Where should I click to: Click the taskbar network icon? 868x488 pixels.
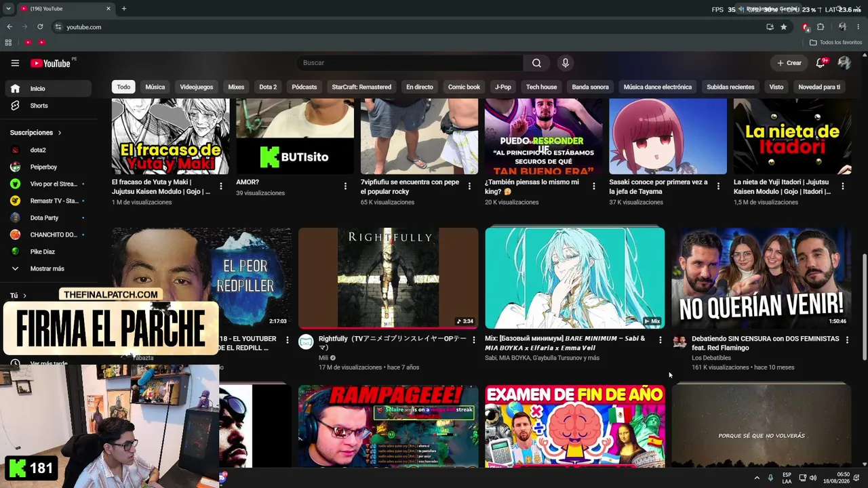tap(802, 478)
